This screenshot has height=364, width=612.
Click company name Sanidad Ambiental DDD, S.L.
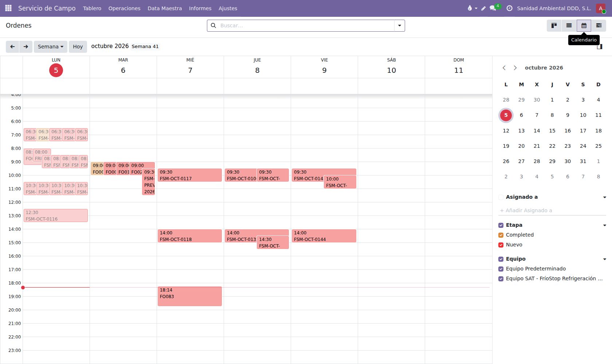click(554, 8)
